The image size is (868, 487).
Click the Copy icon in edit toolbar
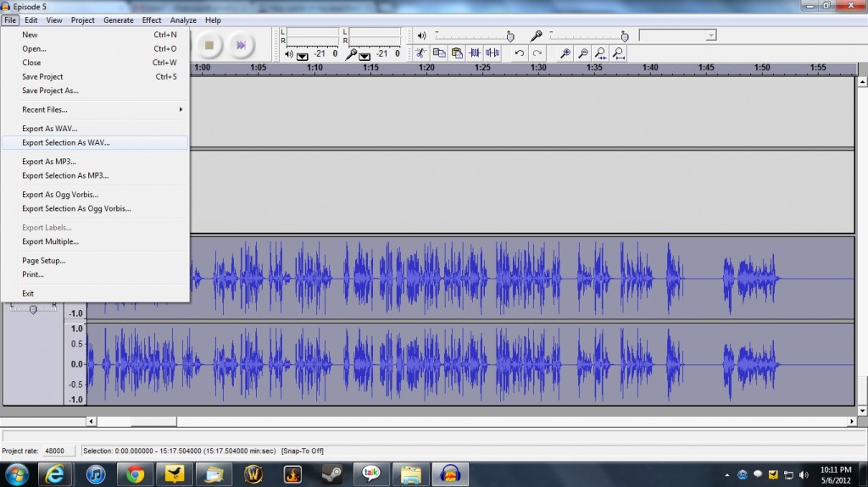(x=439, y=53)
